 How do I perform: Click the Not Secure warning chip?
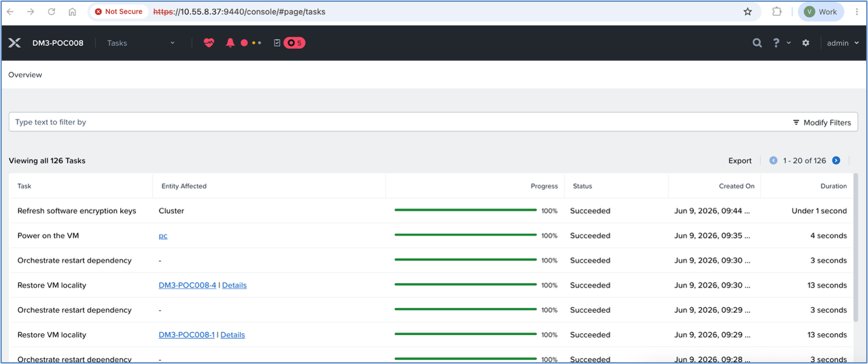pos(118,11)
